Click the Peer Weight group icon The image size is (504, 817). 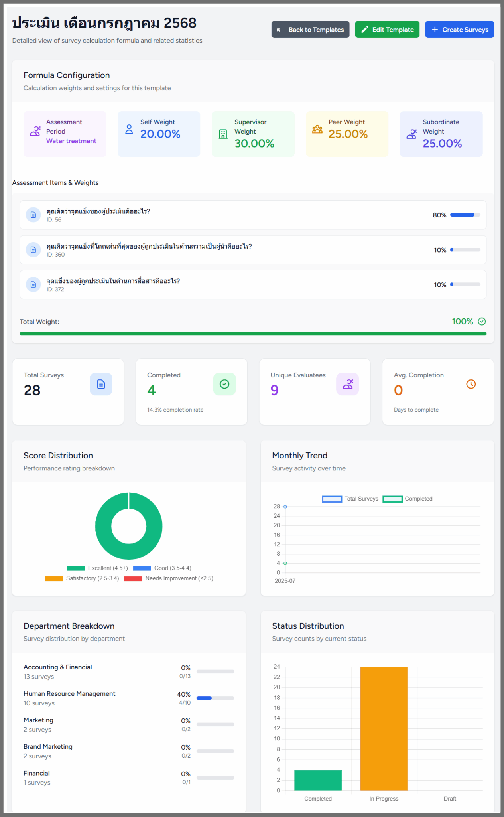(317, 129)
